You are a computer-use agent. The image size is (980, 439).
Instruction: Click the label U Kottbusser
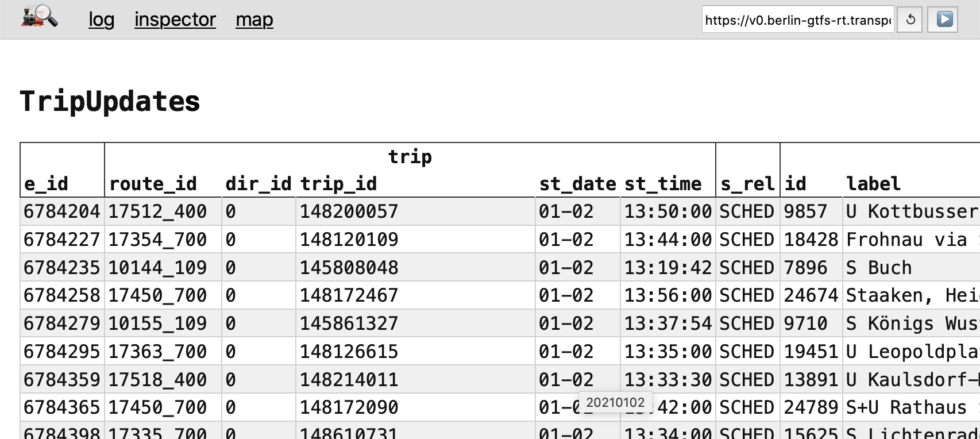912,211
